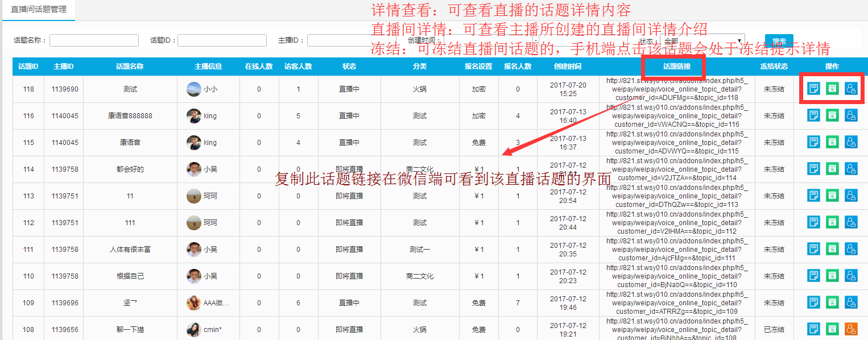View topic 112 details
The width and height of the screenshot is (868, 340).
pos(813,222)
